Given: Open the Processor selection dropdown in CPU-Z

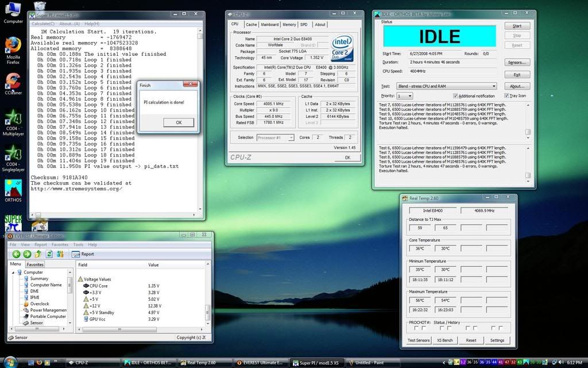Looking at the screenshot, I should coord(275,138).
